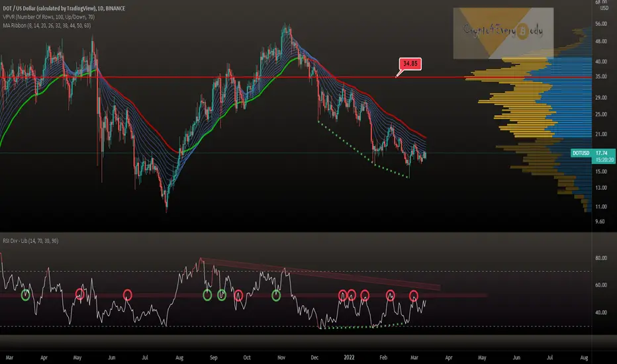Click the Oct label on time axis
The image size is (617, 364).
point(247,357)
